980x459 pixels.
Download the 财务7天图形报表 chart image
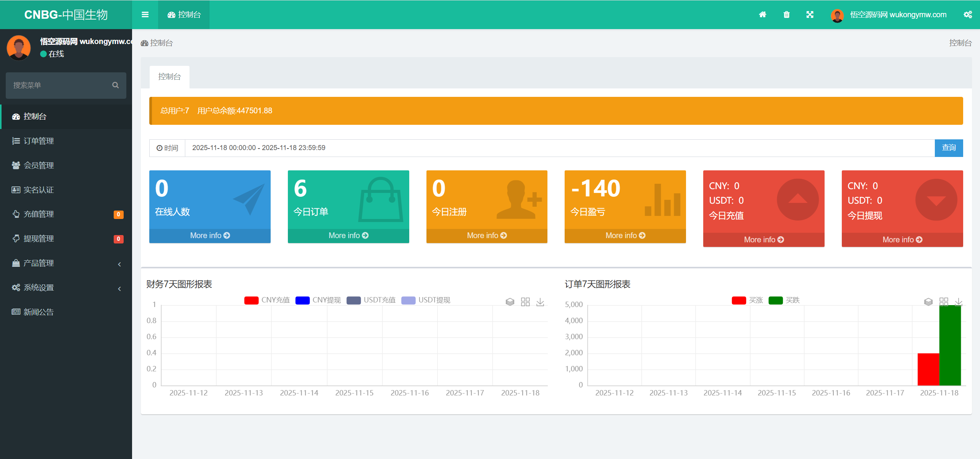click(541, 302)
